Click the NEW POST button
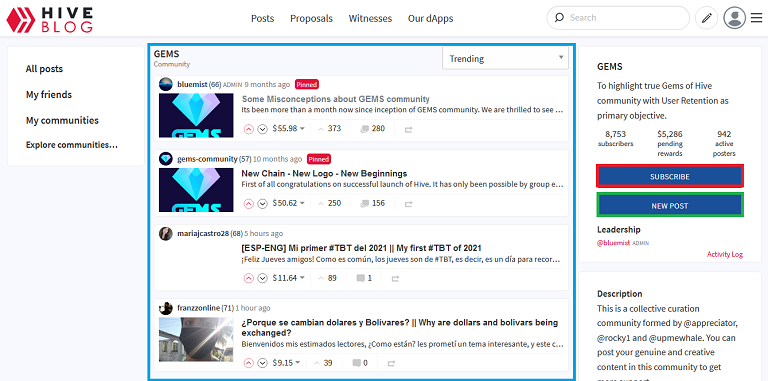Image resolution: width=768 pixels, height=381 pixels. click(x=670, y=206)
